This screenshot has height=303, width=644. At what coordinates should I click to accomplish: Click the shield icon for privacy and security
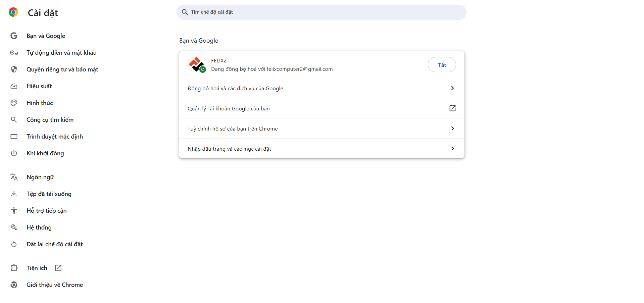(14, 69)
